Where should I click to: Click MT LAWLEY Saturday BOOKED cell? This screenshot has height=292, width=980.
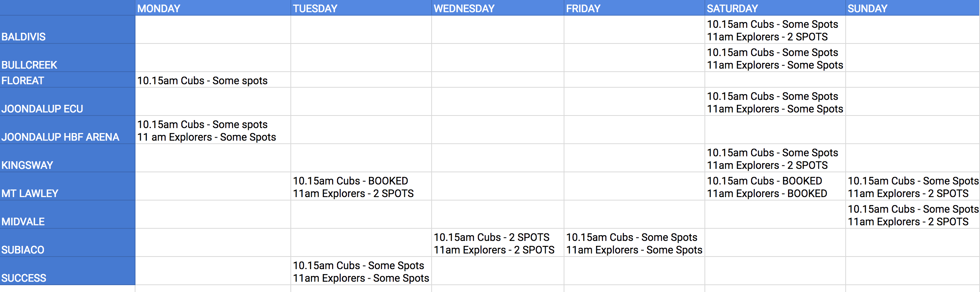pyautogui.click(x=775, y=186)
